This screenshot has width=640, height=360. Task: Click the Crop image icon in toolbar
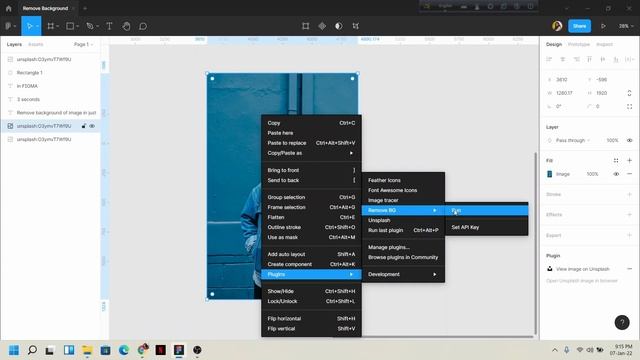pyautogui.click(x=356, y=26)
